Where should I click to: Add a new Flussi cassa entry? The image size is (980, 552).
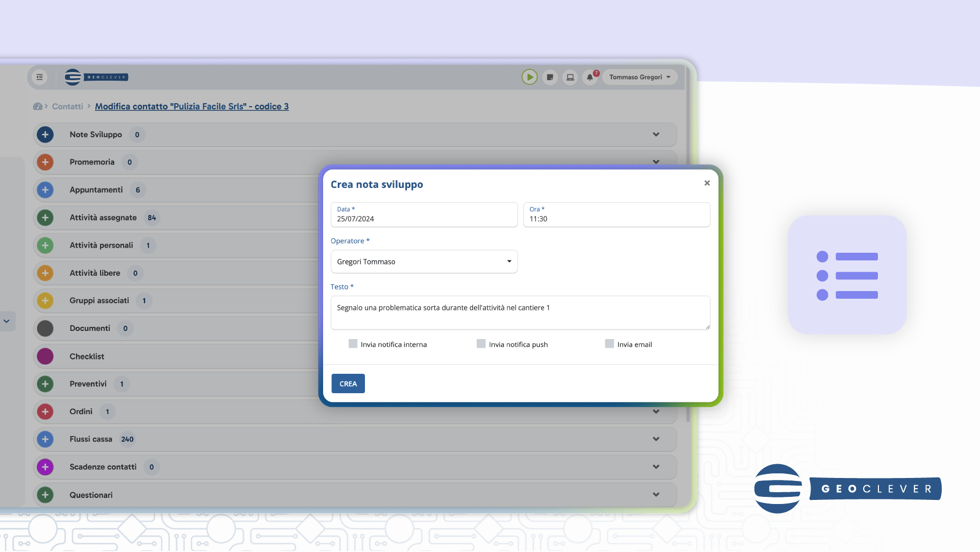tap(45, 439)
